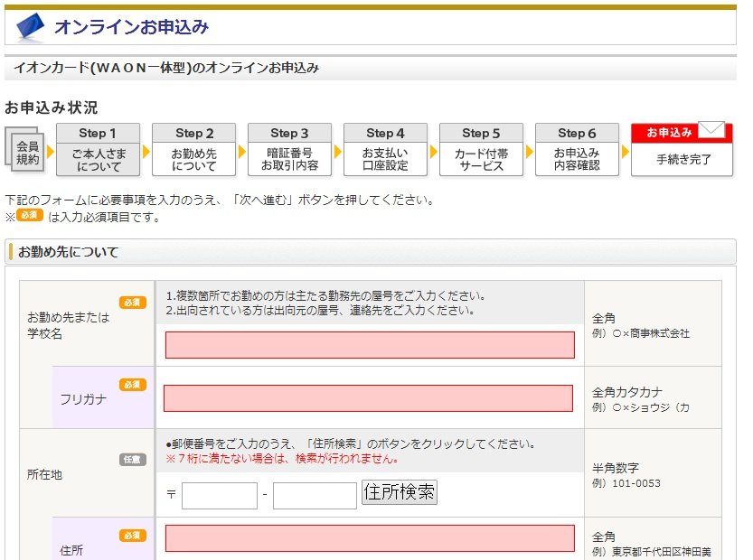Click the 例) ○×ショウジ(カ example text
The width and height of the screenshot is (753, 560).
[641, 407]
